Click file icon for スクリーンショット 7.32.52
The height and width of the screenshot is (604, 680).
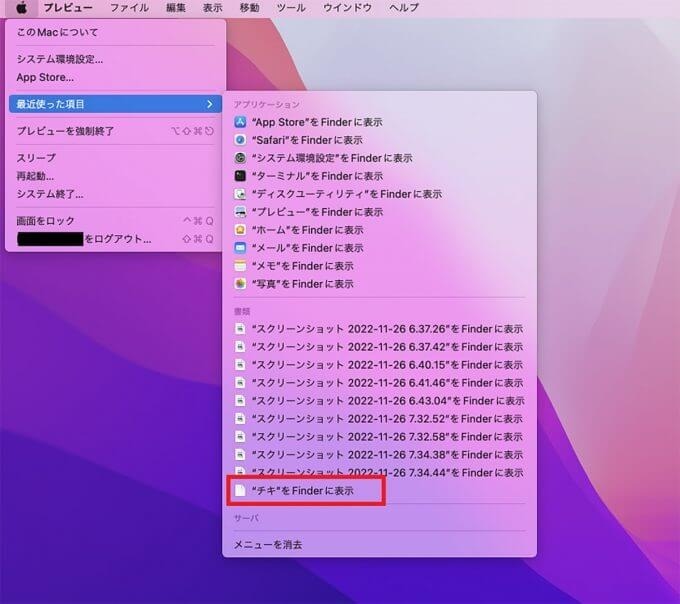240,418
